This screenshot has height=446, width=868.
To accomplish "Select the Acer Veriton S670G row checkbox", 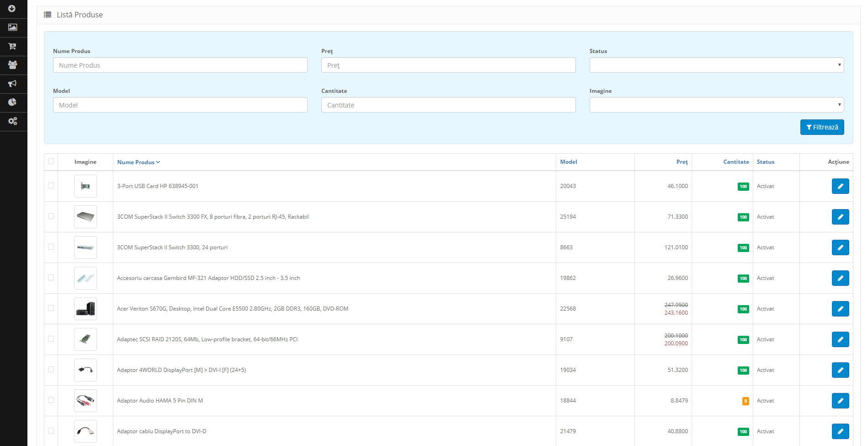I will click(x=51, y=308).
